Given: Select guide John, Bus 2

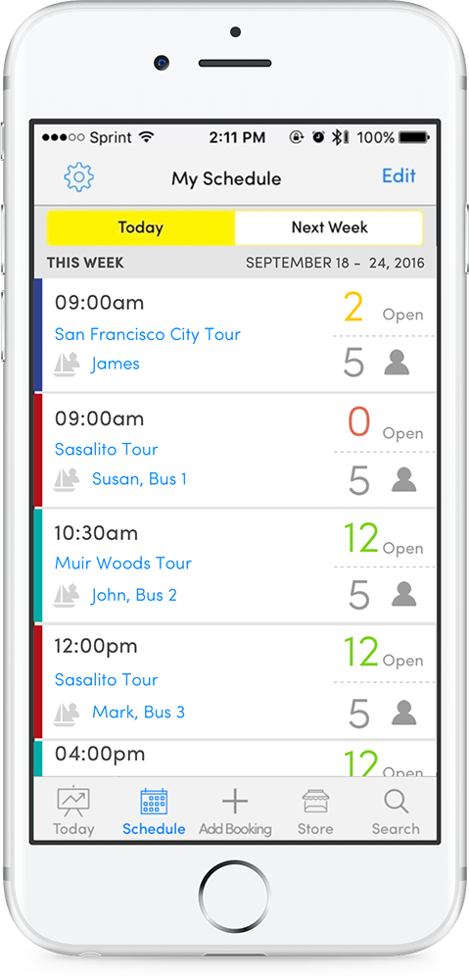Looking at the screenshot, I should [134, 595].
